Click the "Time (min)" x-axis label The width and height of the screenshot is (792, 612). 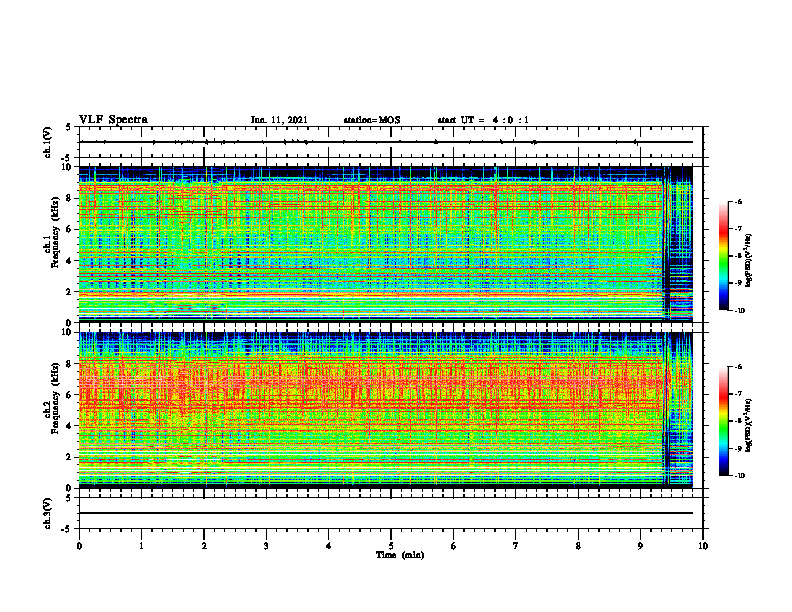point(400,555)
